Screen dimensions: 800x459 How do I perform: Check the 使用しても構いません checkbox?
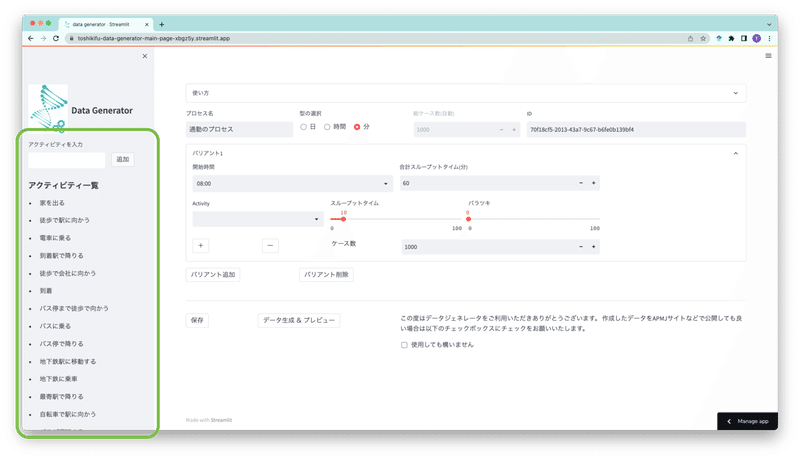click(404, 345)
